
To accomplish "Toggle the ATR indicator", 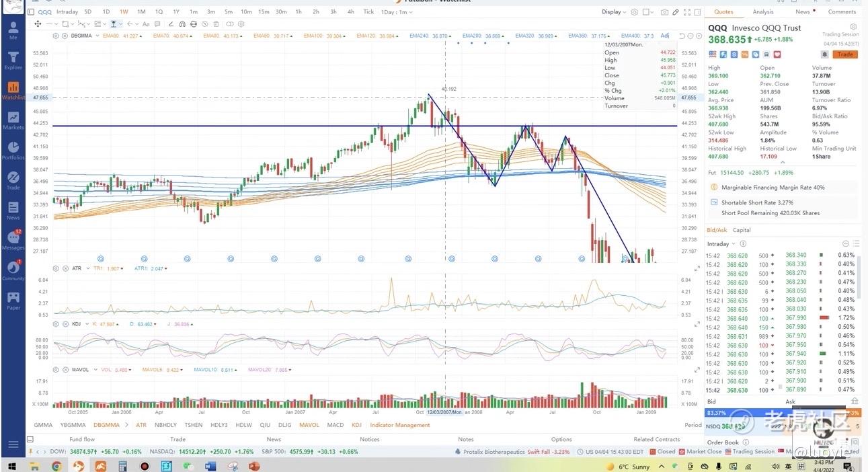I will (141, 425).
